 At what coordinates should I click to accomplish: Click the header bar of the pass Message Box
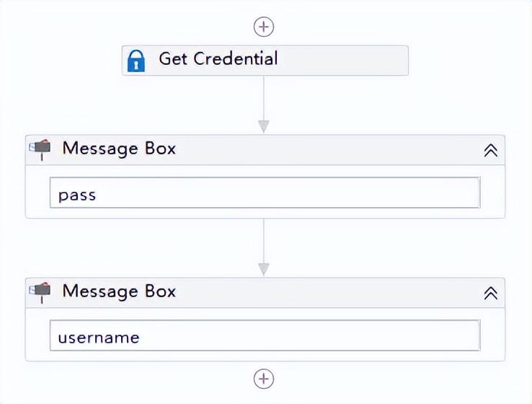(324, 150)
